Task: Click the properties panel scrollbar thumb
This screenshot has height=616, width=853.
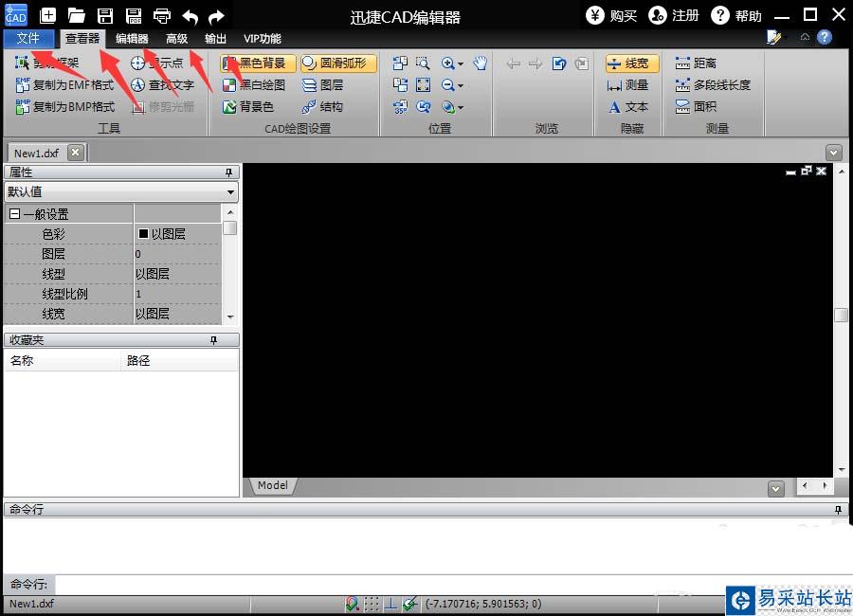Action: point(230,227)
